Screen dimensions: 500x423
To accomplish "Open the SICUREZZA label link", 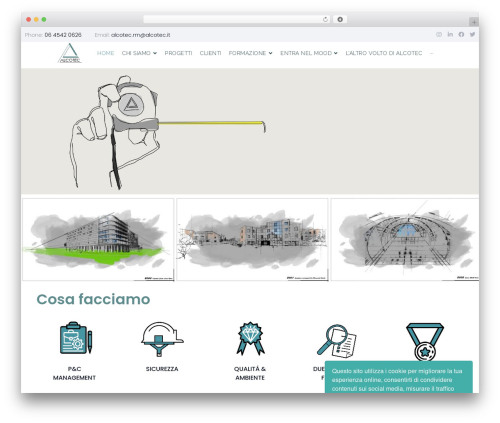I will (x=162, y=369).
